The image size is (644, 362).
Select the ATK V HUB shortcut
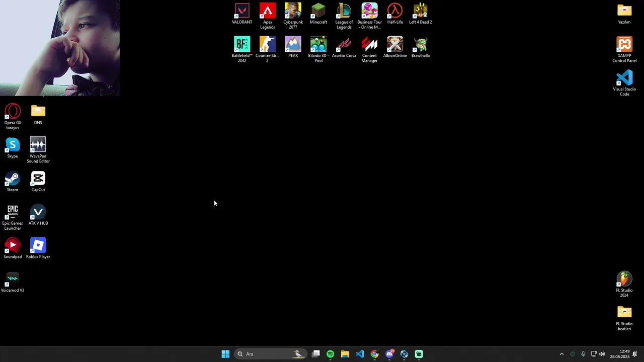pyautogui.click(x=38, y=215)
